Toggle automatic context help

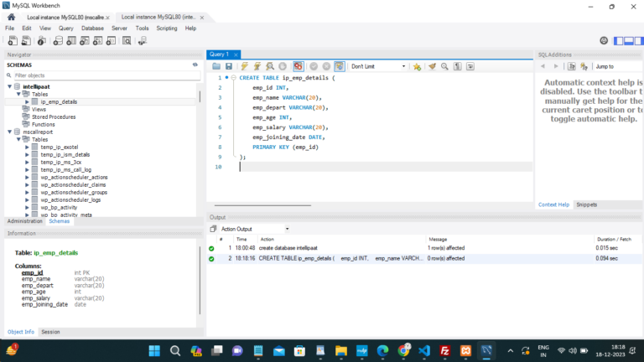[584, 66]
